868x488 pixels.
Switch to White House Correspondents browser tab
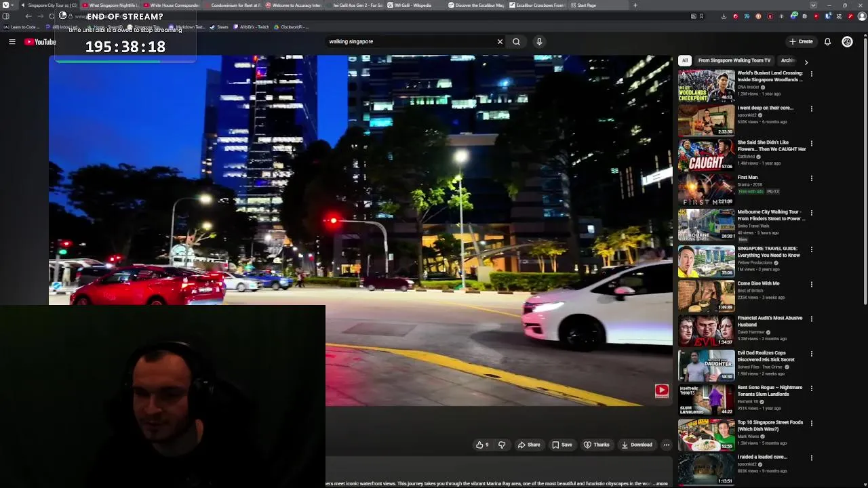click(x=171, y=5)
